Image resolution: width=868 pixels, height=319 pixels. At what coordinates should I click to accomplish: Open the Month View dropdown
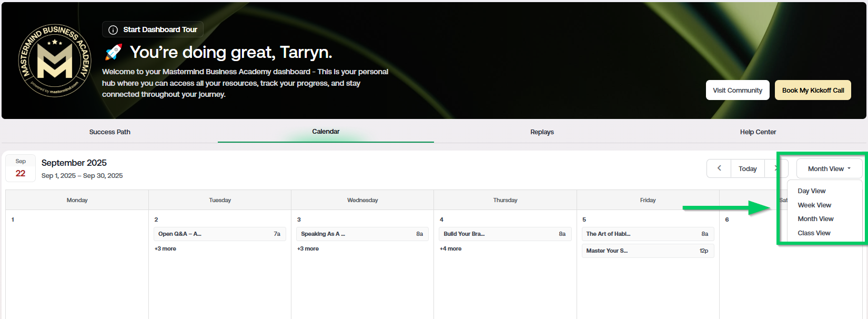click(829, 168)
